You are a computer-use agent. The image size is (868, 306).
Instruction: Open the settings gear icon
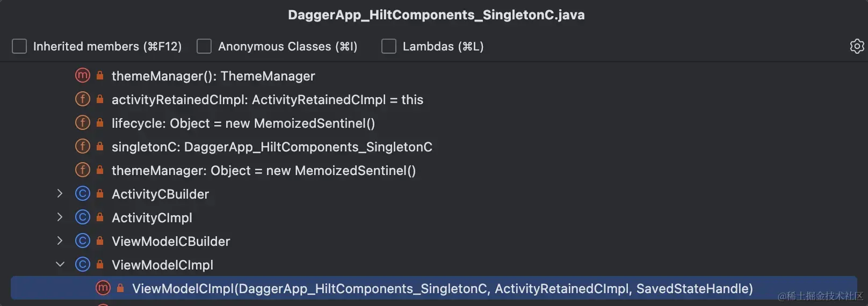tap(857, 46)
